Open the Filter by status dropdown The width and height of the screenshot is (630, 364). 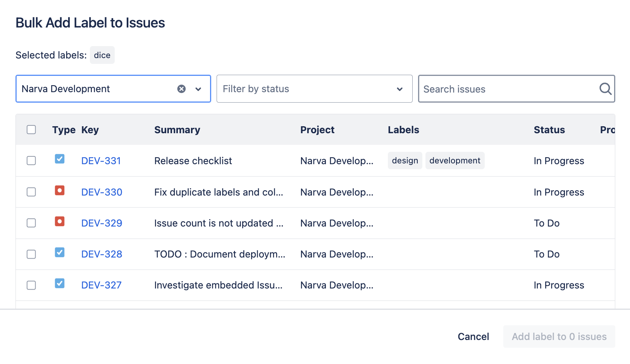(314, 89)
